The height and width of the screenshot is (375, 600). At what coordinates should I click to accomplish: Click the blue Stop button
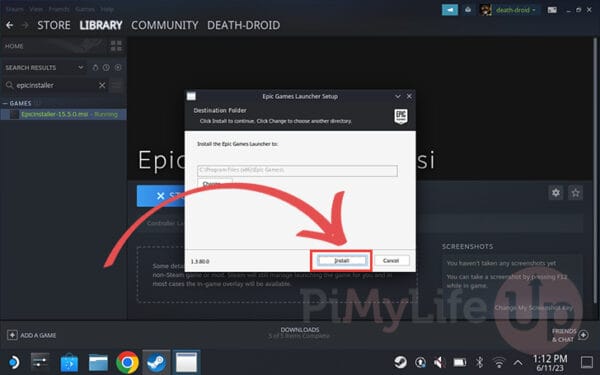pos(161,196)
